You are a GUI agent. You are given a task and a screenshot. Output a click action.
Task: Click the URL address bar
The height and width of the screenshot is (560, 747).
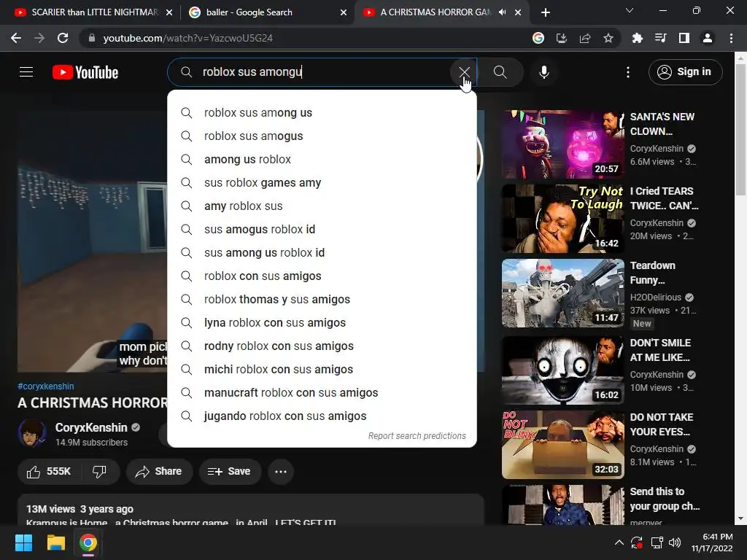tap(305, 38)
